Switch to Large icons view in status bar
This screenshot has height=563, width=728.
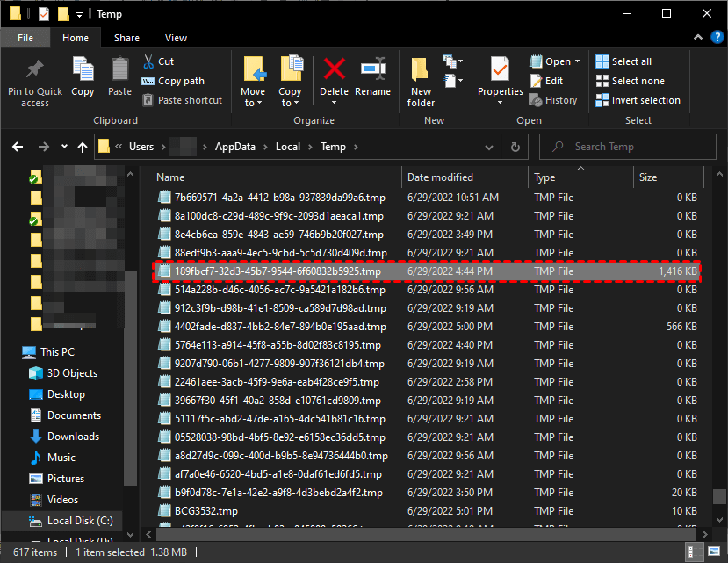click(714, 552)
